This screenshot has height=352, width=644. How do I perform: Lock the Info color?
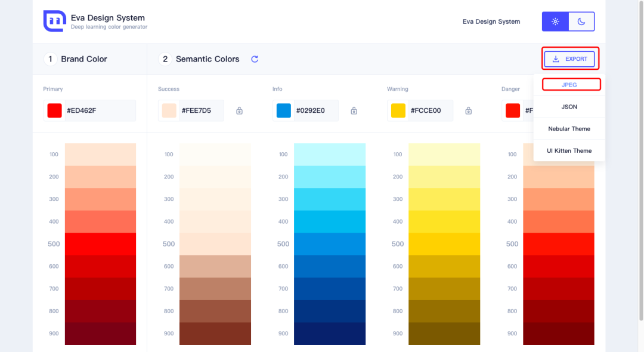(x=354, y=110)
